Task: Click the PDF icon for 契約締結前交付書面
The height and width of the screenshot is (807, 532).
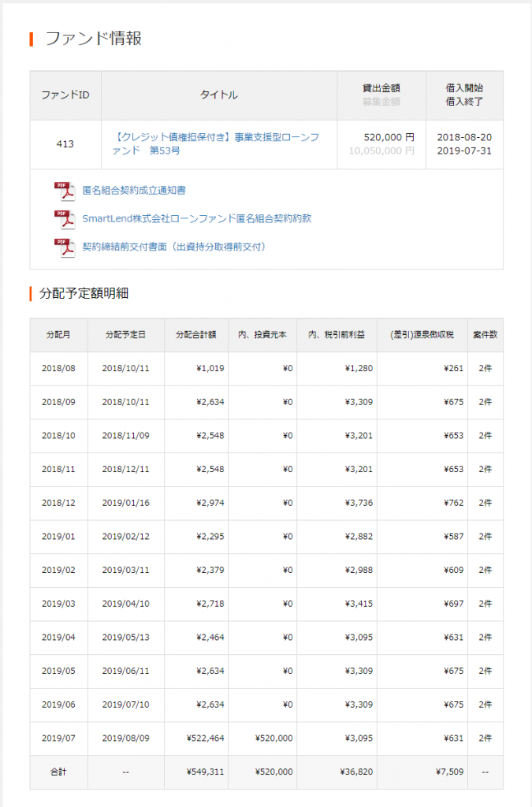Action: coord(64,247)
